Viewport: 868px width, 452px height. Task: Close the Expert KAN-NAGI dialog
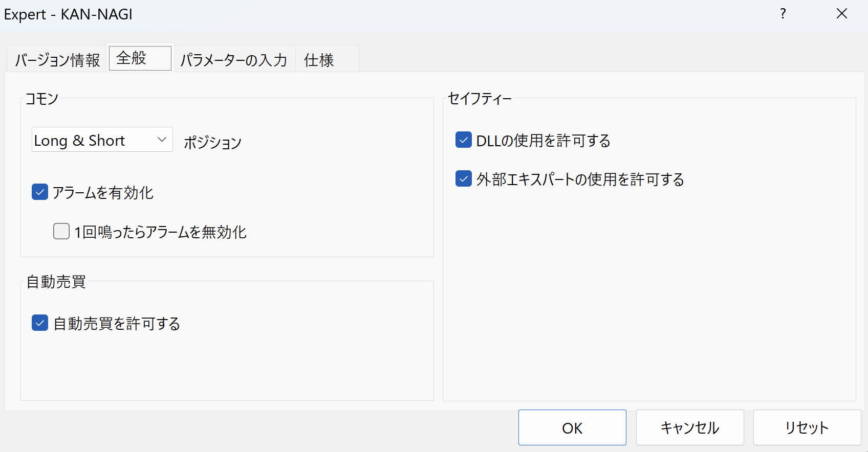click(x=842, y=14)
